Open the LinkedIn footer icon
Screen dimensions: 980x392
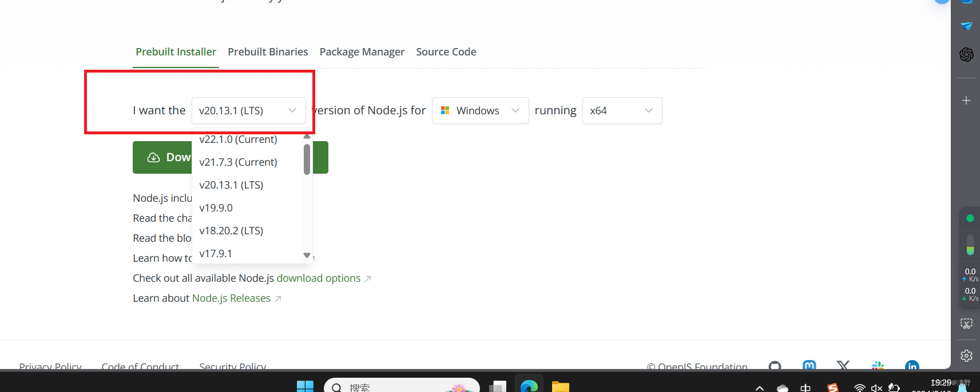pyautogui.click(x=912, y=365)
